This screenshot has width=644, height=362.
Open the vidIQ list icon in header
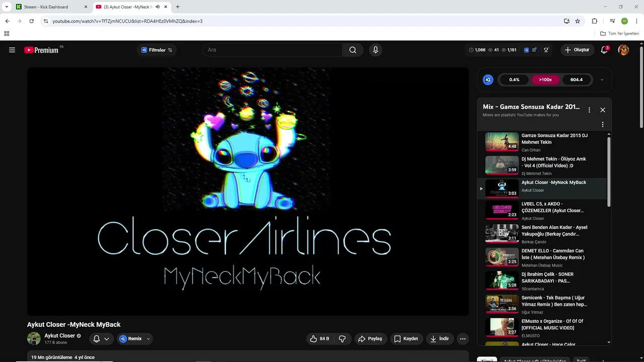(534, 50)
